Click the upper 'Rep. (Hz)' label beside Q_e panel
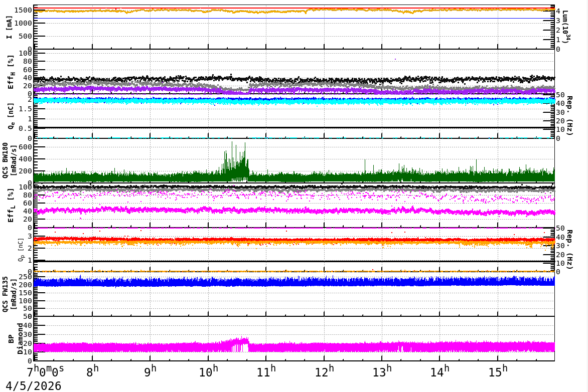This screenshot has height=392, width=588. (569, 115)
